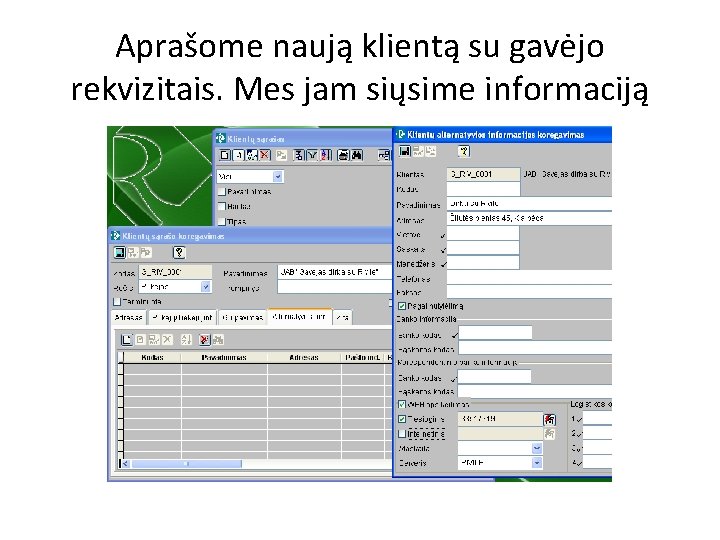The image size is (720, 540).
Task: Toggle the WEB checkbox above Tiesioginis
Action: click(402, 405)
